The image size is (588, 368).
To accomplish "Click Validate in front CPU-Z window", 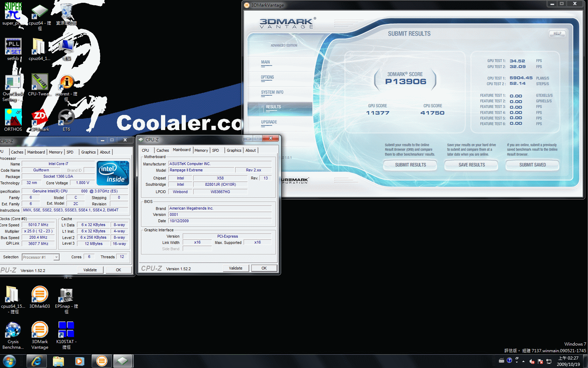I will [236, 268].
